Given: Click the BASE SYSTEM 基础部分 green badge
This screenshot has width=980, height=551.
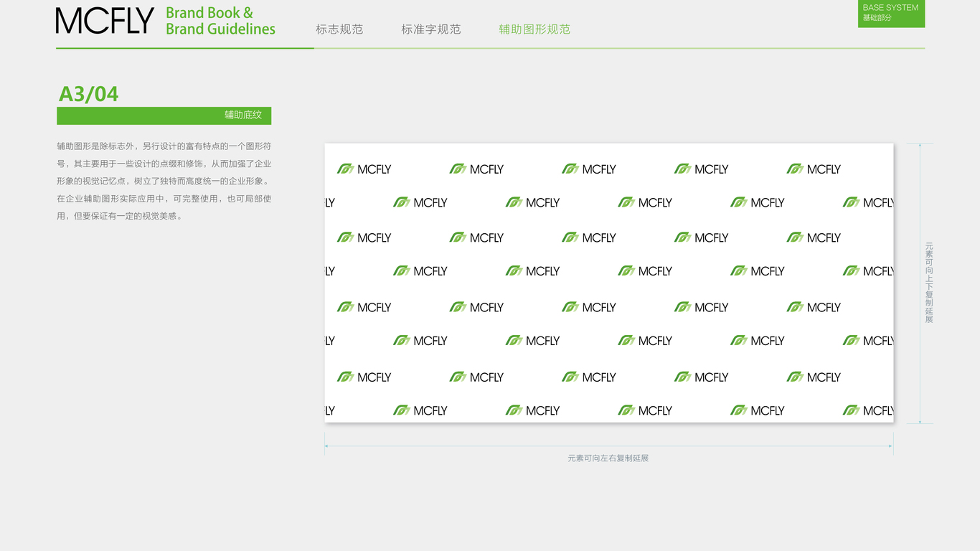Looking at the screenshot, I should click(x=891, y=14).
